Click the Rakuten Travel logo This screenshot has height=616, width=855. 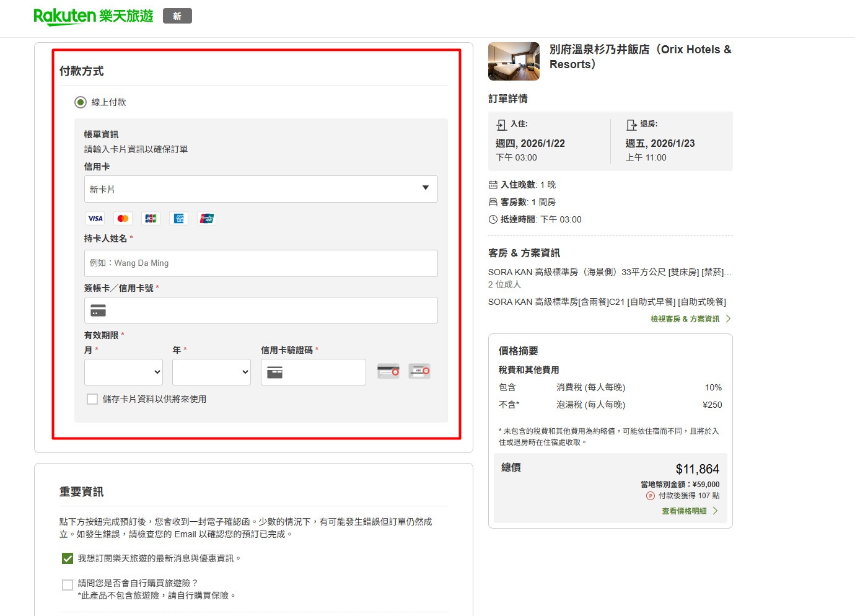pyautogui.click(x=93, y=16)
